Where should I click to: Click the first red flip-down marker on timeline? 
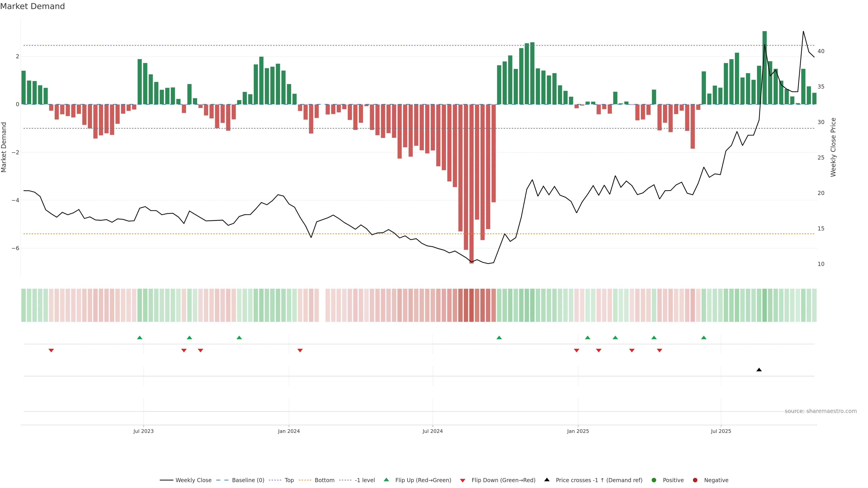coord(51,351)
